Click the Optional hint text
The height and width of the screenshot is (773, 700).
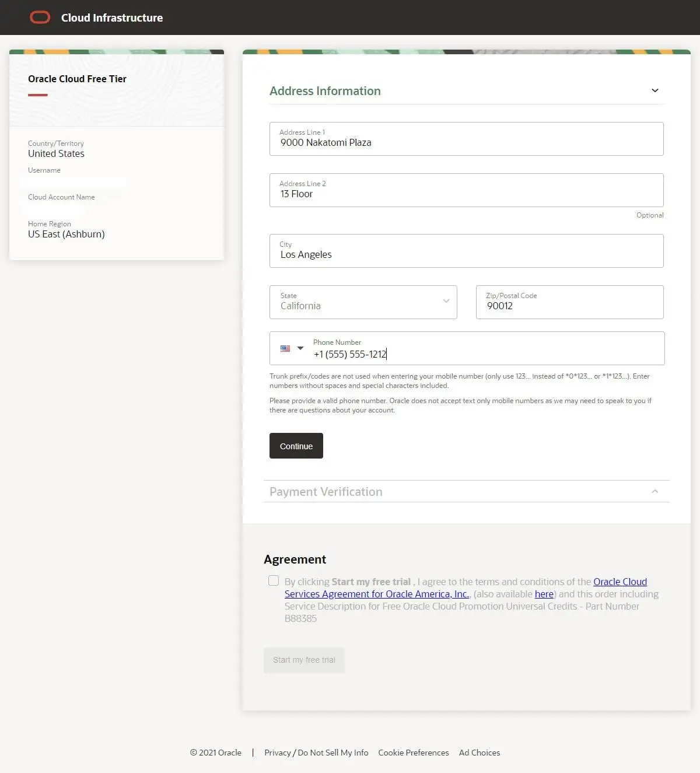pos(650,215)
